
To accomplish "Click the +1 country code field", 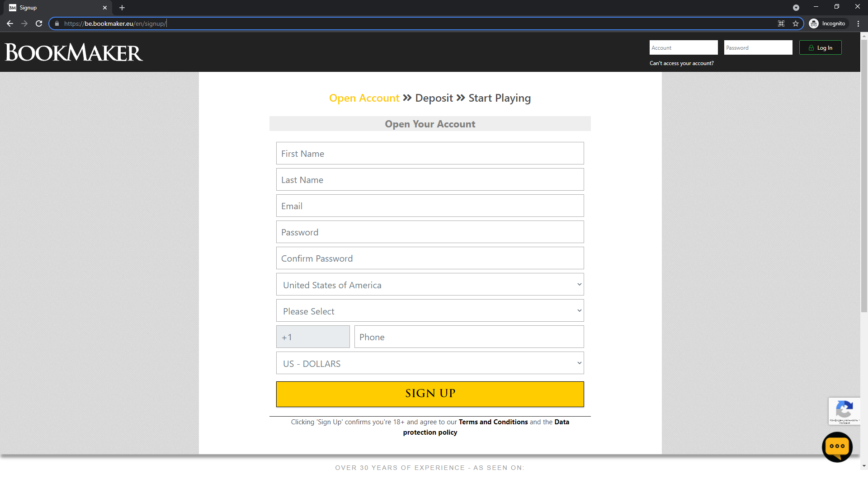I will click(x=313, y=337).
